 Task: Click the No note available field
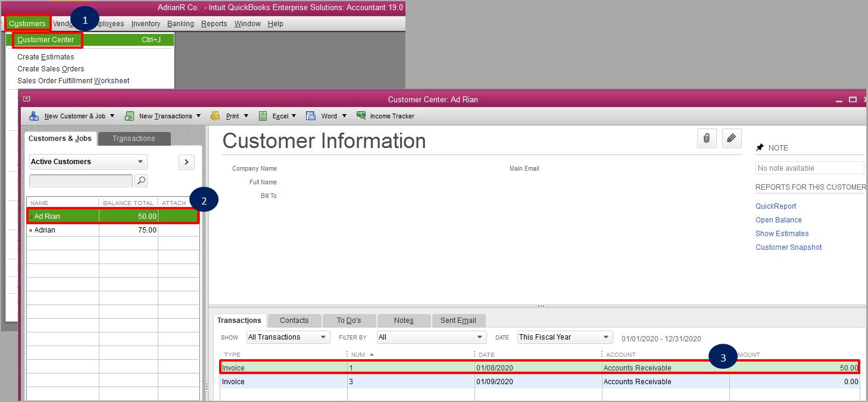pos(810,168)
